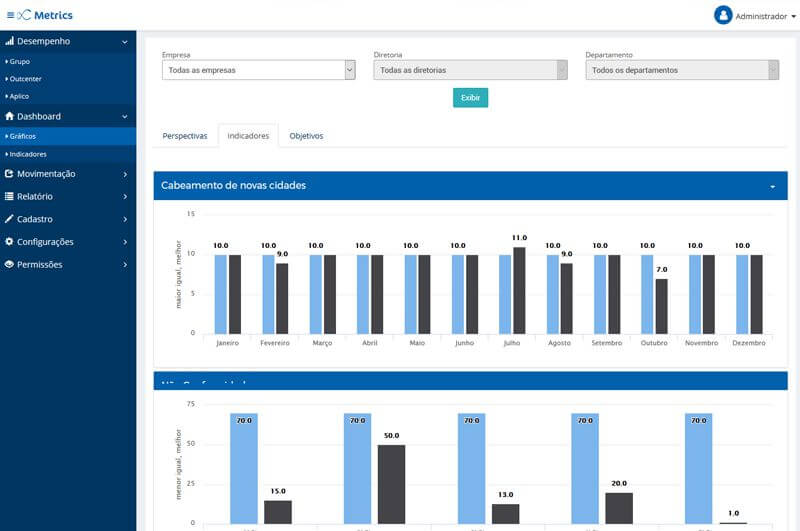The image size is (800, 531).
Task: Open the Administrador user avatar
Action: pos(723,15)
